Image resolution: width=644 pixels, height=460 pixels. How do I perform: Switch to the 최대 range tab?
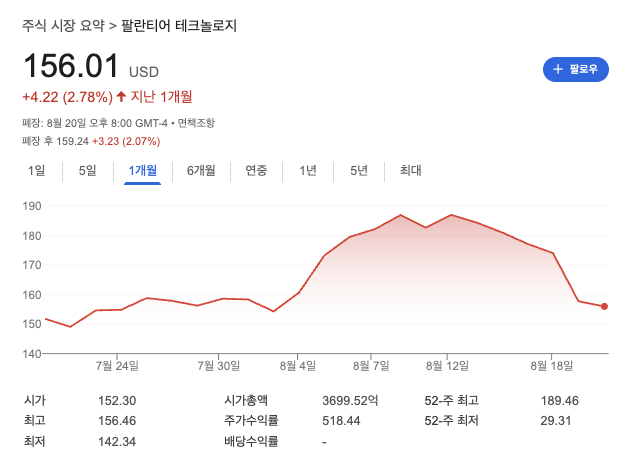[x=410, y=170]
